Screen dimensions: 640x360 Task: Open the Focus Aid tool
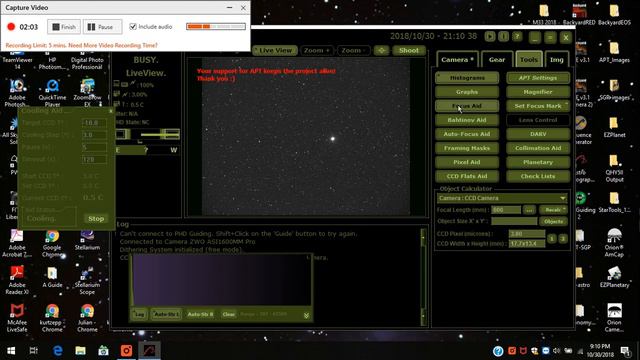tap(467, 106)
